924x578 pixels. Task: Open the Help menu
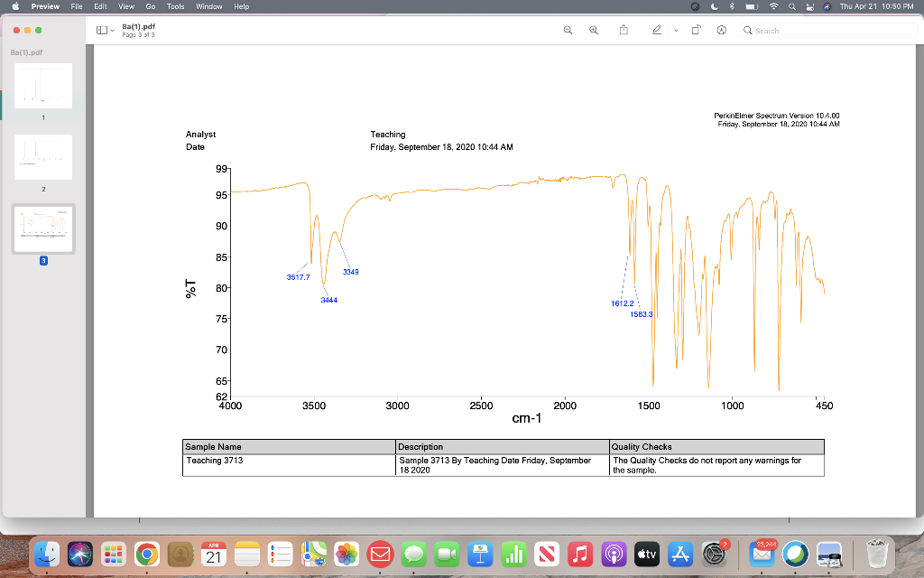242,6
